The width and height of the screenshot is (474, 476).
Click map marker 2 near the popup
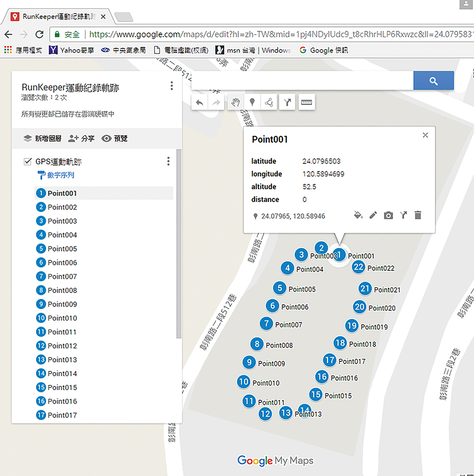321,247
